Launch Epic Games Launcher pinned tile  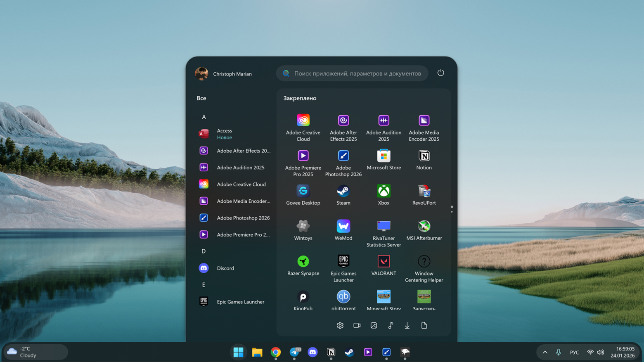343,268
